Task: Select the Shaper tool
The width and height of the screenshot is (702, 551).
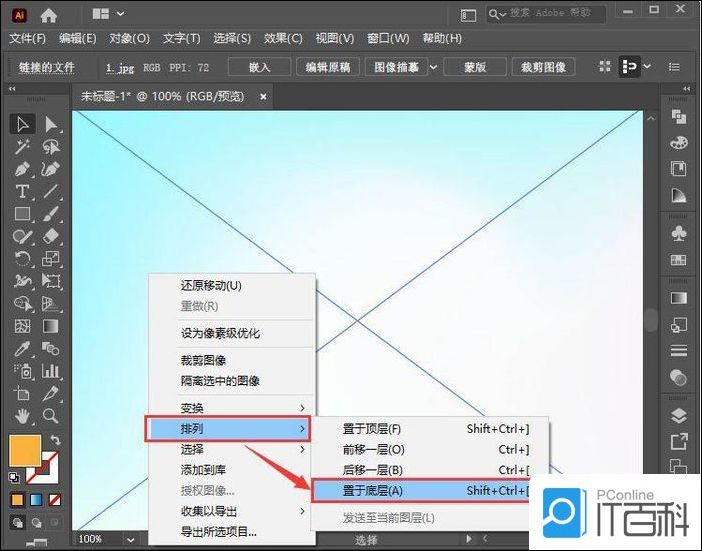Action: [x=22, y=236]
